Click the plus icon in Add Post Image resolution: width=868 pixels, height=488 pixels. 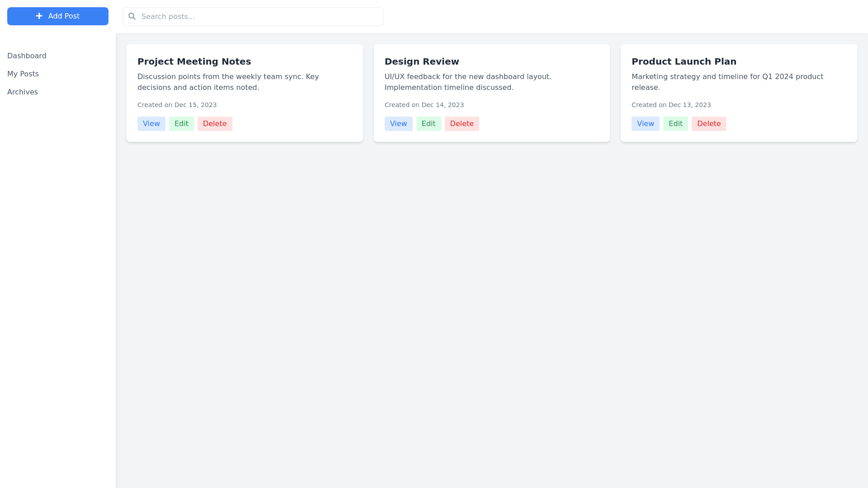tap(39, 16)
